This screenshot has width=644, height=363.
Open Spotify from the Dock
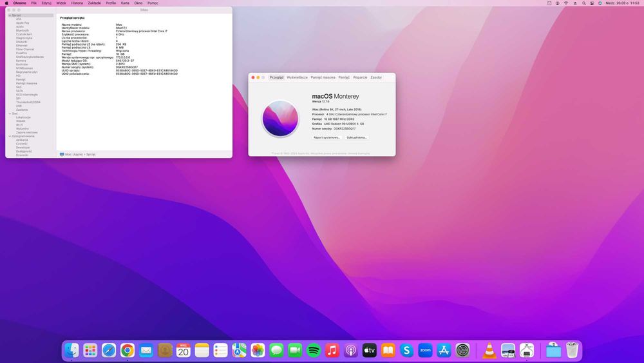(x=314, y=350)
